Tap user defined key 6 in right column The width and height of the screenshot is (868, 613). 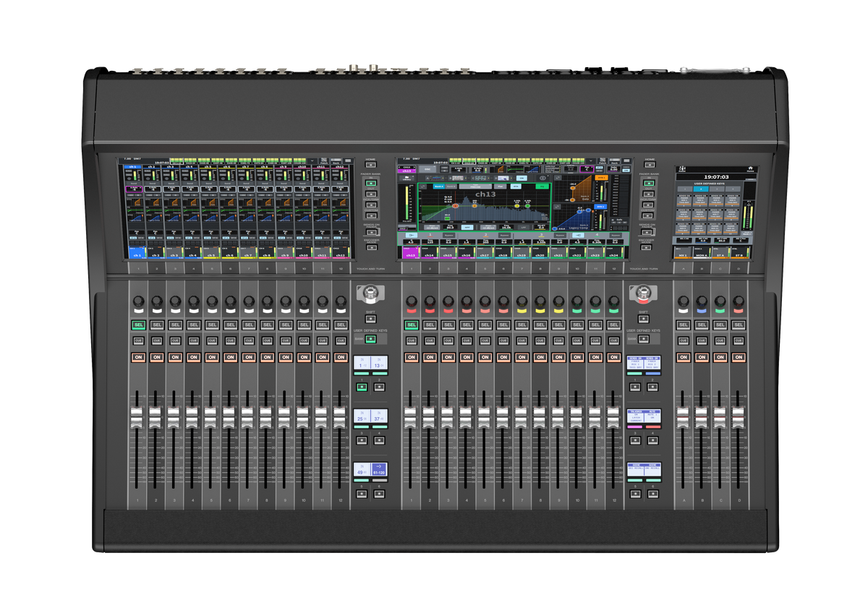click(x=652, y=494)
